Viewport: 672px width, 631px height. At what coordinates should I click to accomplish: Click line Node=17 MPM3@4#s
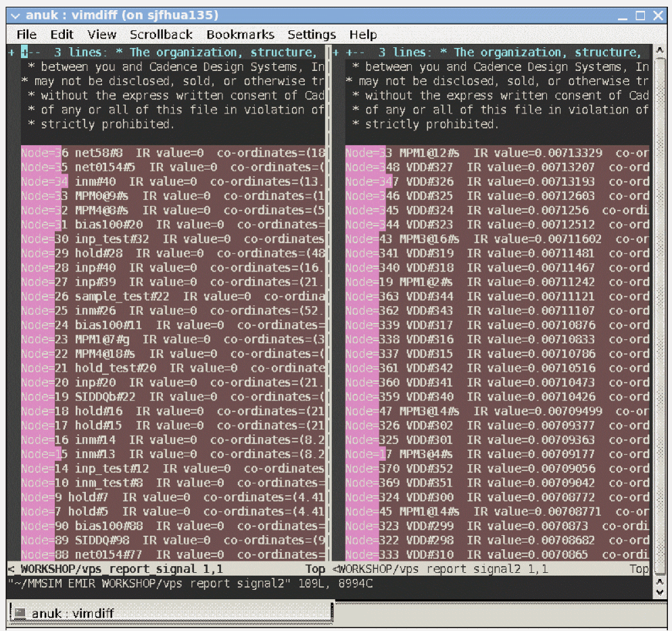[x=498, y=454]
